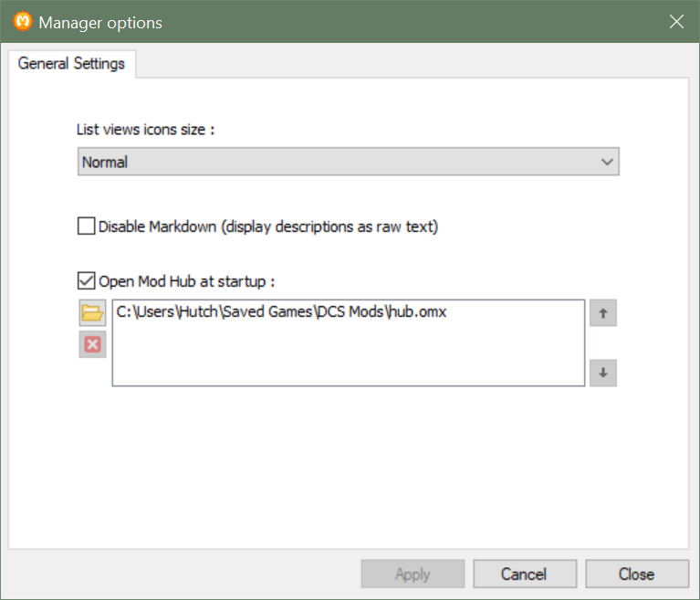The width and height of the screenshot is (700, 600).
Task: Click the 'Disable Markdown (display descriptions as raw text)' label
Action: (268, 226)
